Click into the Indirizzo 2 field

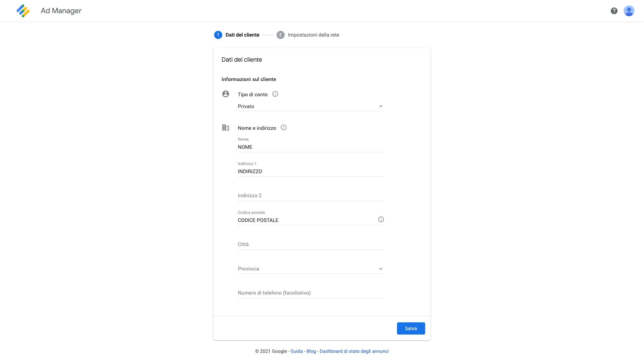(311, 196)
